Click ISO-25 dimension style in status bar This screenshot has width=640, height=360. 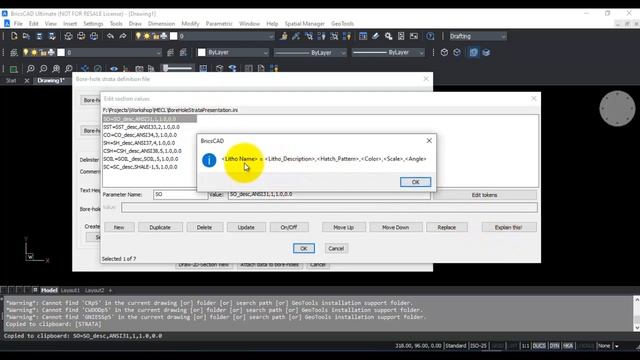pyautogui.click(x=478, y=346)
